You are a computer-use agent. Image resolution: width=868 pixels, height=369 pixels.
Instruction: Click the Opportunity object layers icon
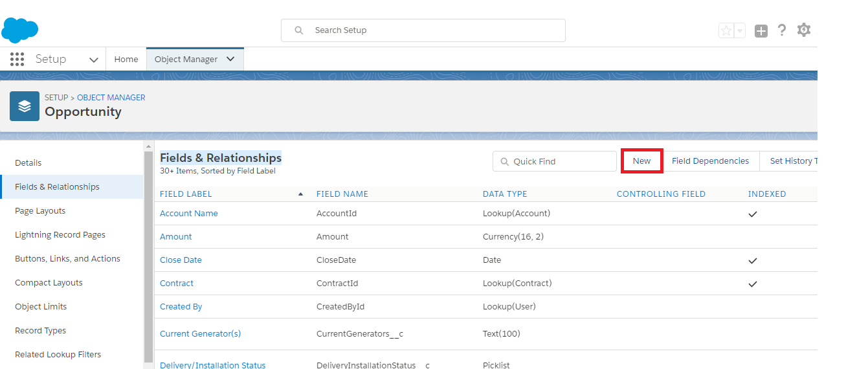point(25,106)
